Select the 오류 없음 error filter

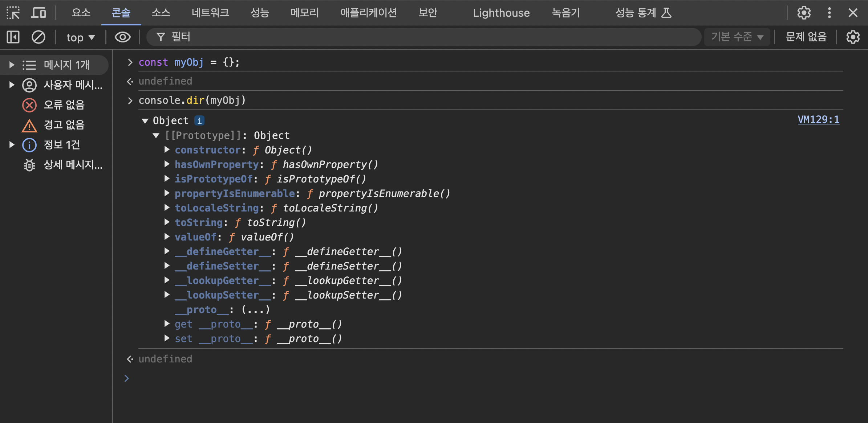click(x=64, y=105)
